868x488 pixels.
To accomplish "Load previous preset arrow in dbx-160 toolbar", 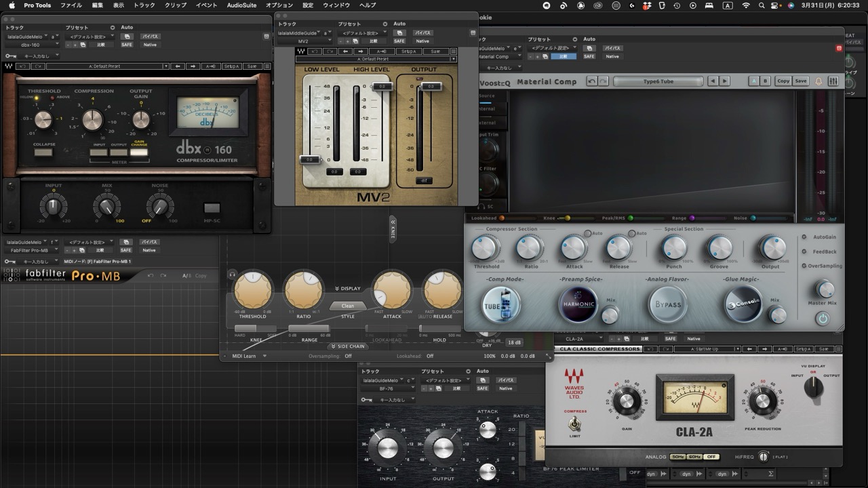I will click(x=178, y=66).
